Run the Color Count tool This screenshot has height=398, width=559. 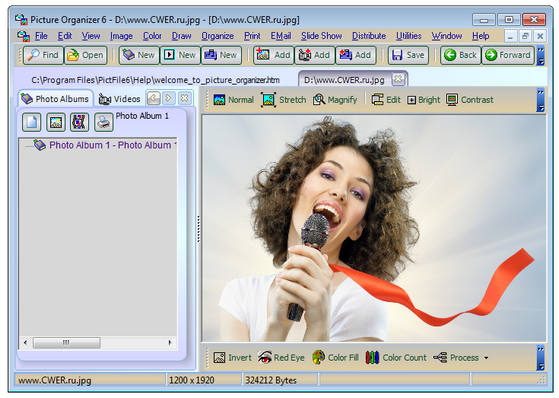[396, 357]
